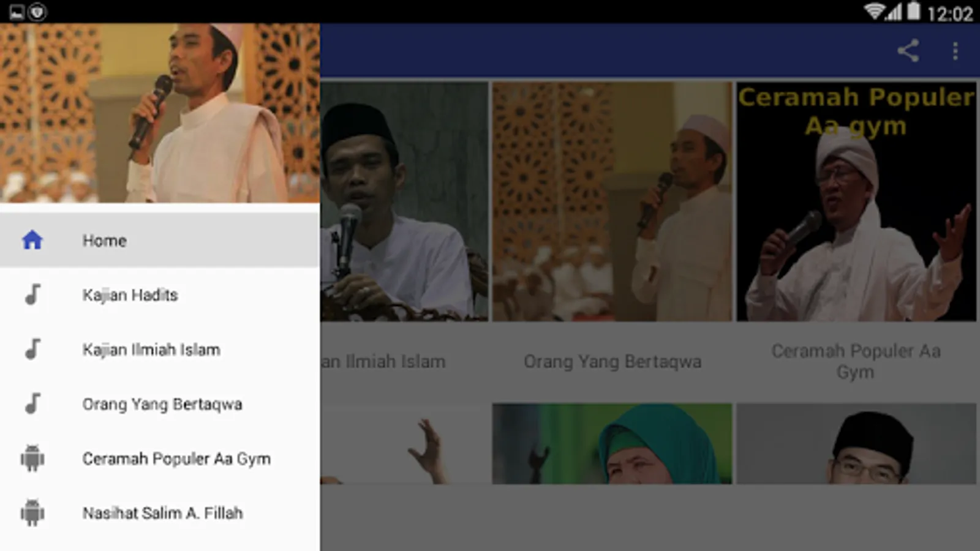Click Android icon beside Ceramah Populer Aa Gym
The image size is (980, 551).
(32, 458)
